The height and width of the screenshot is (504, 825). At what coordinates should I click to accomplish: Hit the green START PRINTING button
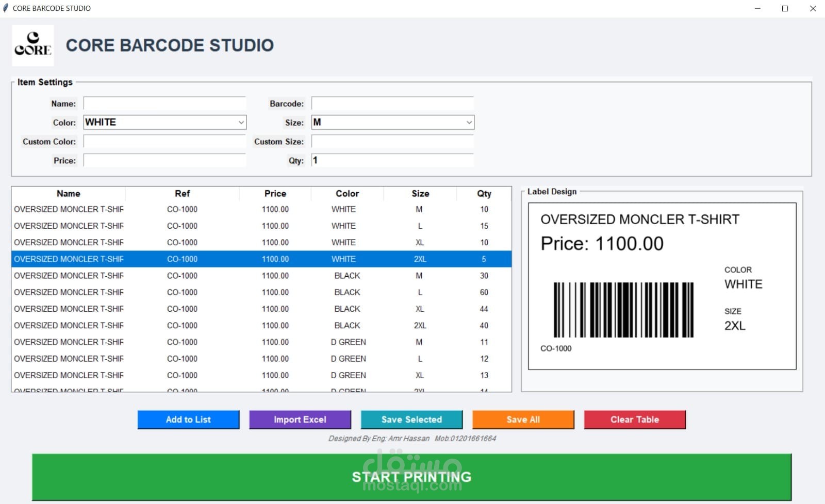coord(411,477)
